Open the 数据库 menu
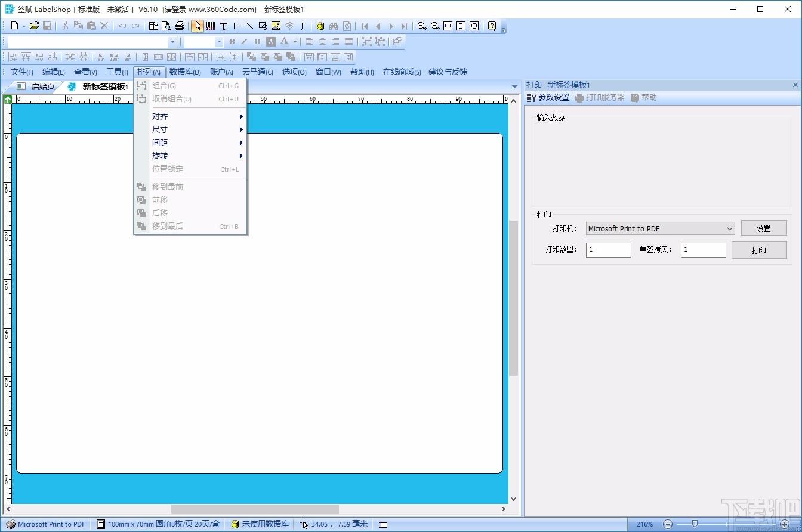The image size is (802, 532). [x=185, y=72]
